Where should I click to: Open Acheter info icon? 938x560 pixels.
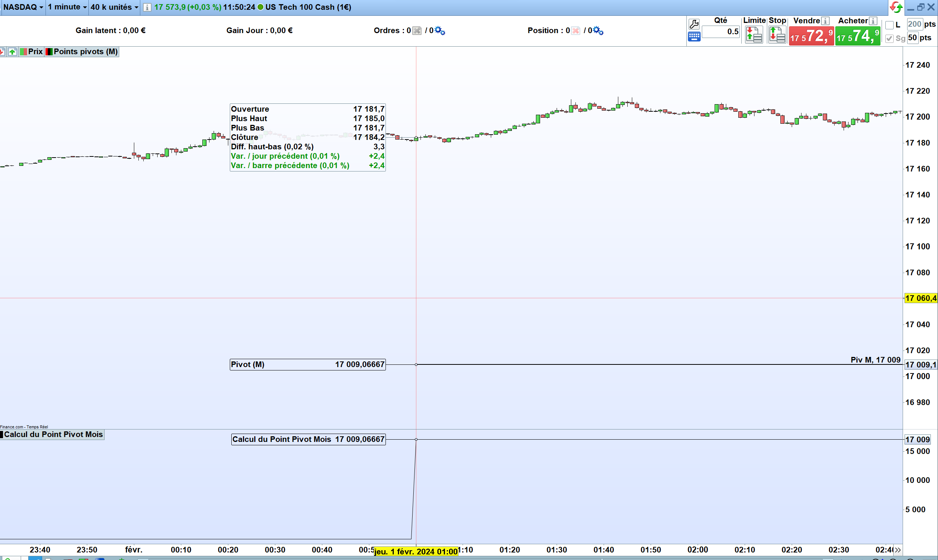[x=873, y=21]
